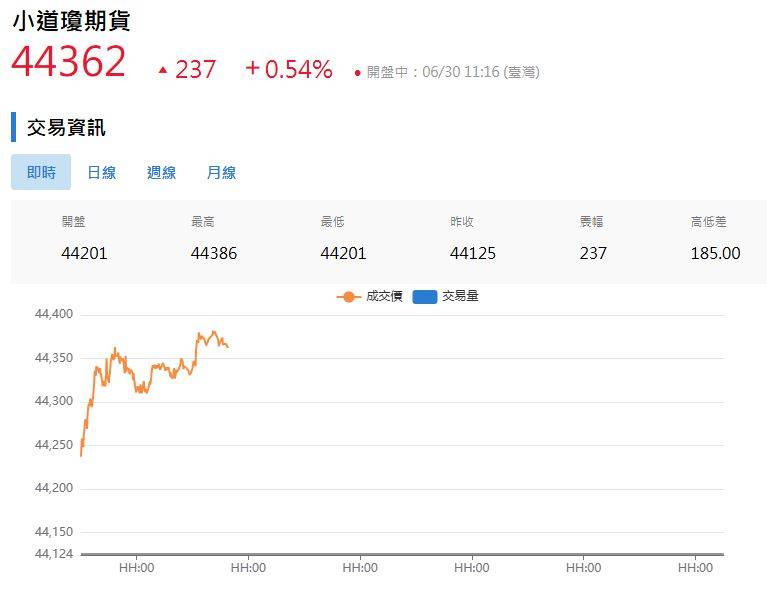
Task: Click the orange price line peak
Action: click(x=212, y=332)
